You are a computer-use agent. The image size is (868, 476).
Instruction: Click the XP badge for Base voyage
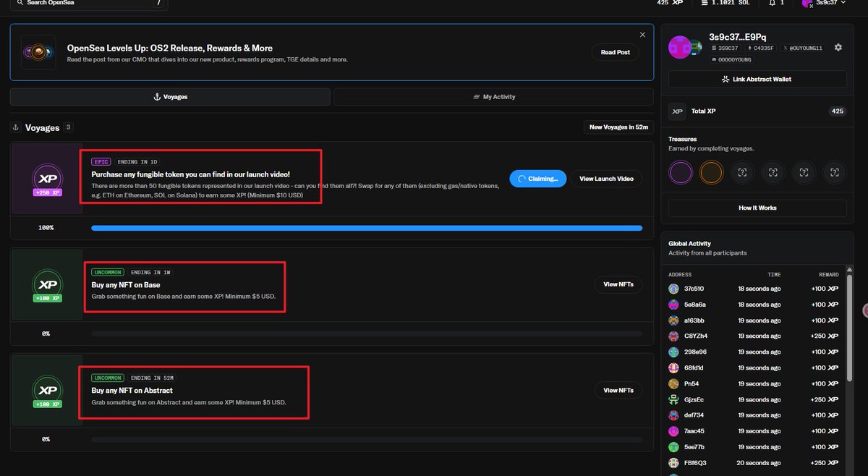[x=47, y=285]
